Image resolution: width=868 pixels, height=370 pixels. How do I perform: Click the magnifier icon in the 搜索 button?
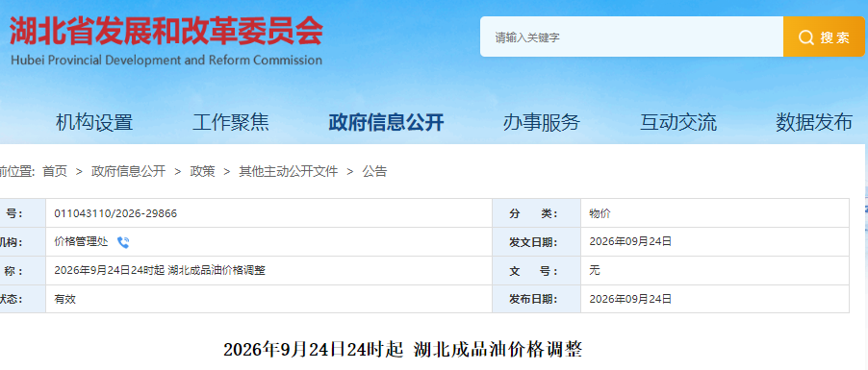(805, 37)
